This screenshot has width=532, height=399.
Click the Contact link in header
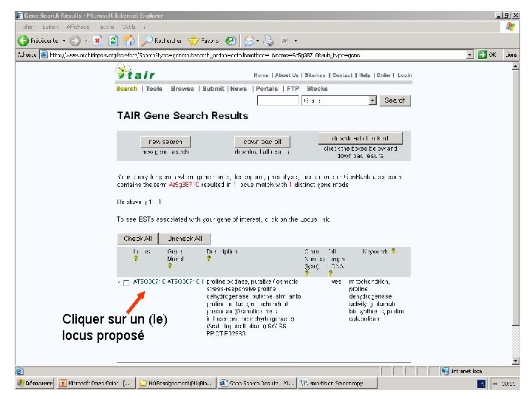(342, 75)
